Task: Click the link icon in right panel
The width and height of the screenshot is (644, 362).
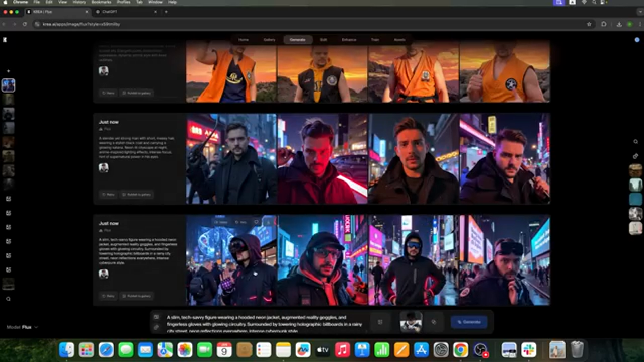Action: click(x=636, y=156)
